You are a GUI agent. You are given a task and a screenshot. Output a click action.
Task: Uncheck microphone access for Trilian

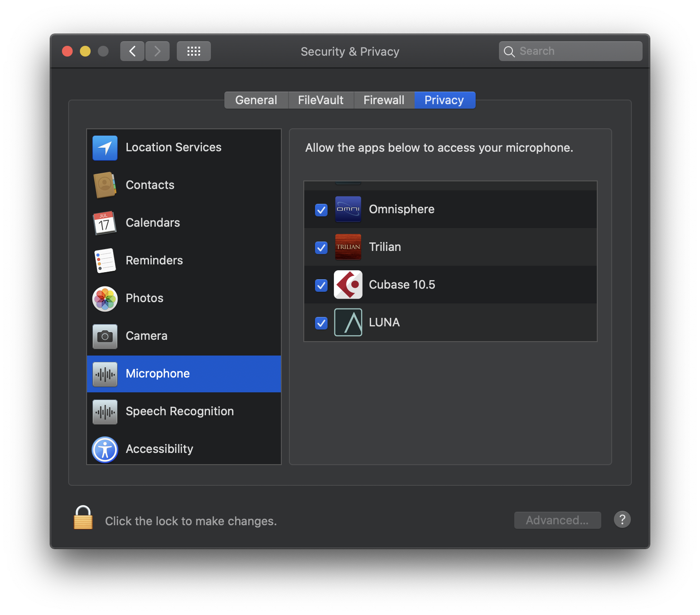321,247
